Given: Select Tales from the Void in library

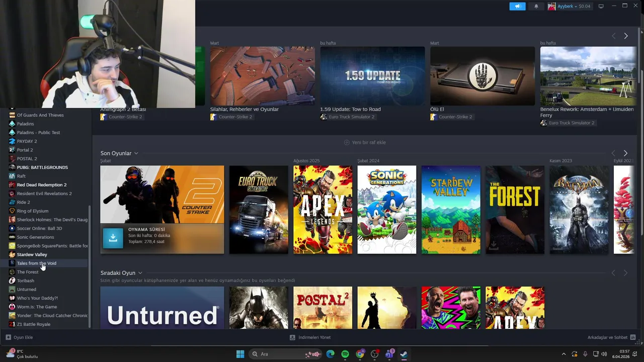Looking at the screenshot, I should (37, 263).
